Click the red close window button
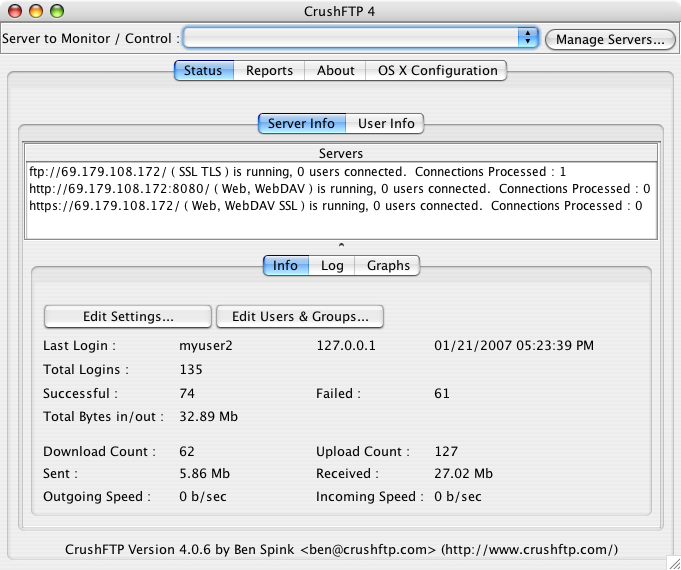This screenshot has height=570, width=681. pos(14,11)
